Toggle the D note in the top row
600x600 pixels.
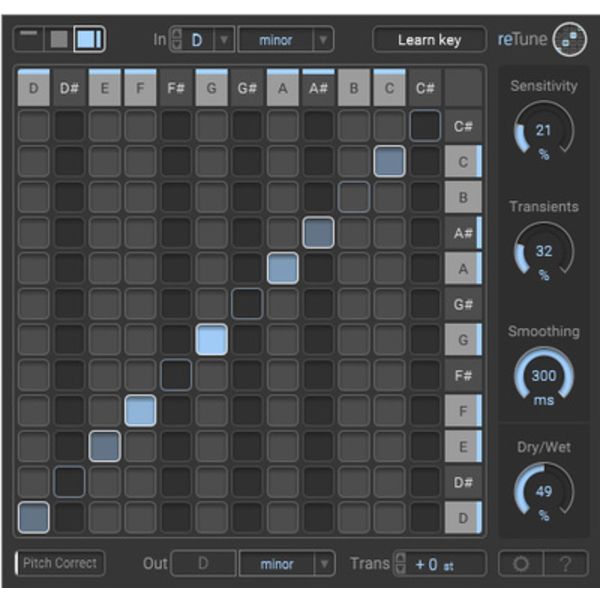pos(34,88)
